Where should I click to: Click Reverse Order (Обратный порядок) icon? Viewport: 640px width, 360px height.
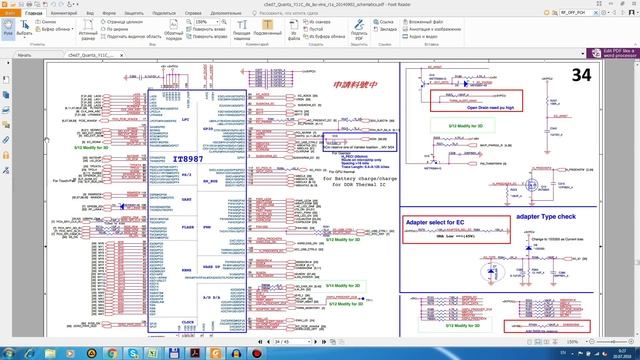tap(173, 29)
